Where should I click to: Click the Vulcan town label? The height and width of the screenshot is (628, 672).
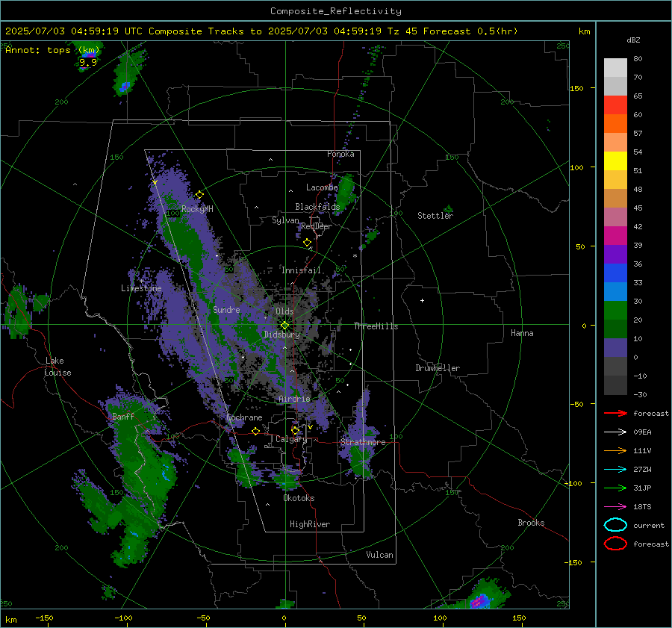click(x=379, y=555)
